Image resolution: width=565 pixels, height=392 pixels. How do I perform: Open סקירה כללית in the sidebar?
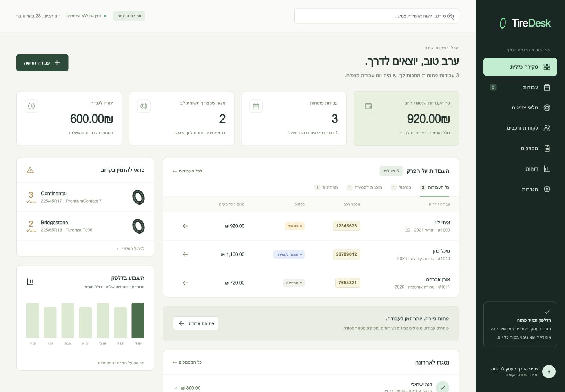520,67
